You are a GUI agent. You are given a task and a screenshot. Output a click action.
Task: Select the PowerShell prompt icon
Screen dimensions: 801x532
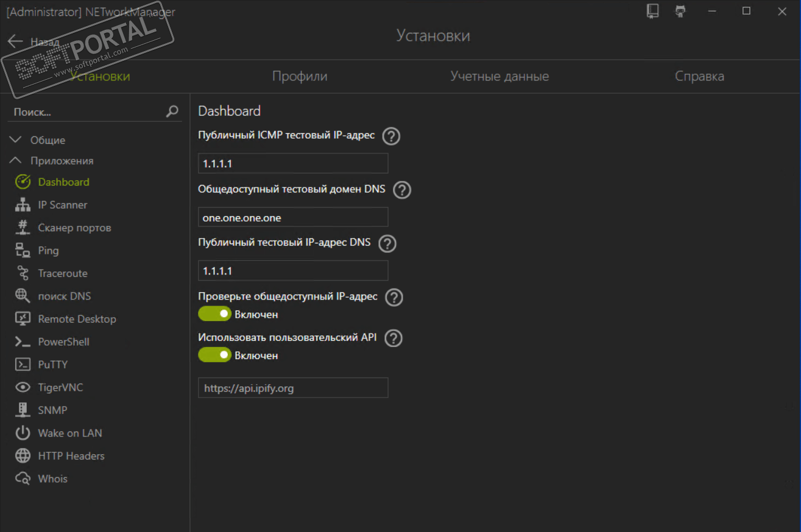click(23, 341)
